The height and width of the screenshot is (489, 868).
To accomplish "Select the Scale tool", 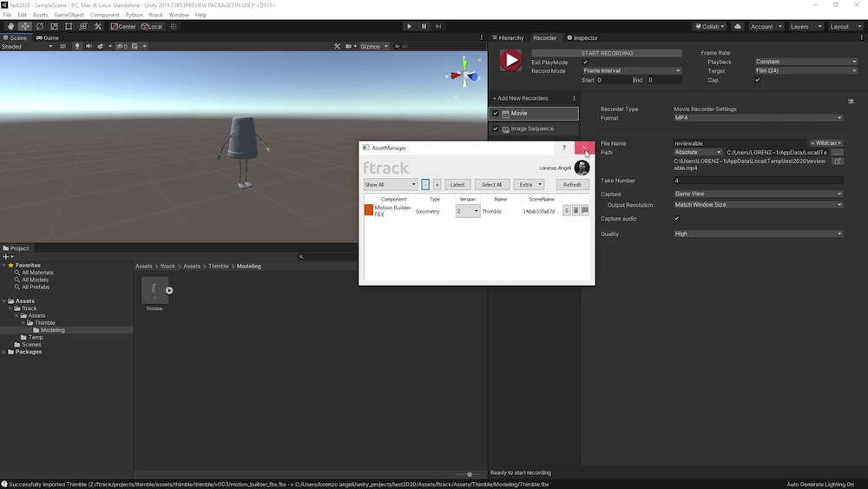I will click(x=54, y=26).
